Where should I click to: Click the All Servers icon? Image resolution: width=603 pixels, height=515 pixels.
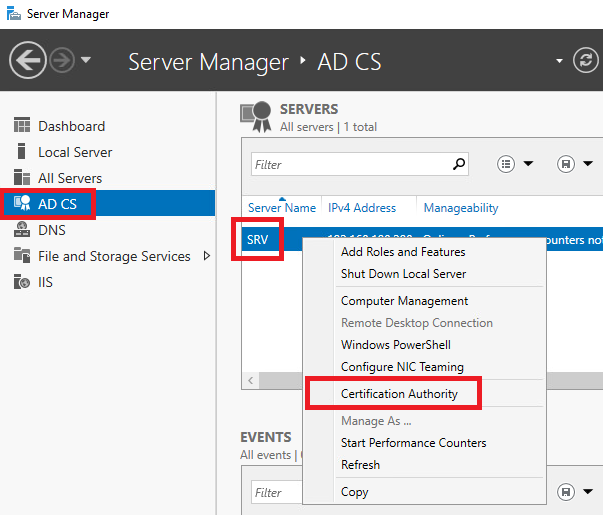pos(22,177)
